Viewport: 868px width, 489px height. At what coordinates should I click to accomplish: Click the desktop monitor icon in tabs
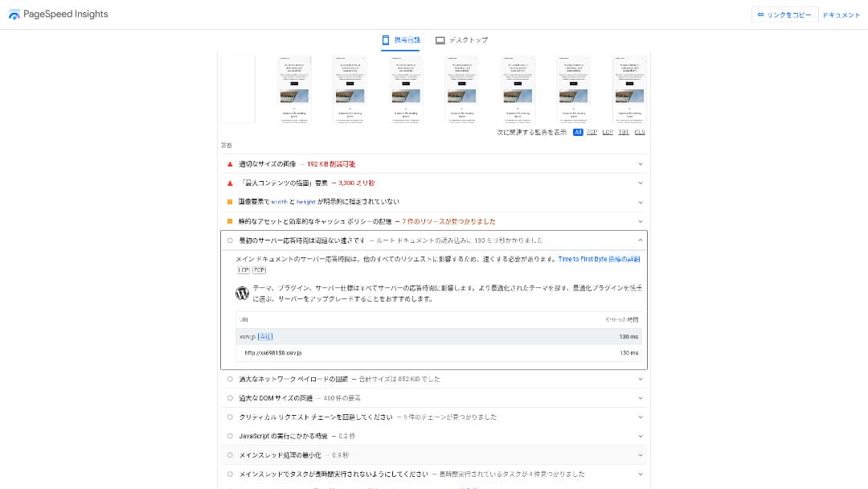point(440,40)
